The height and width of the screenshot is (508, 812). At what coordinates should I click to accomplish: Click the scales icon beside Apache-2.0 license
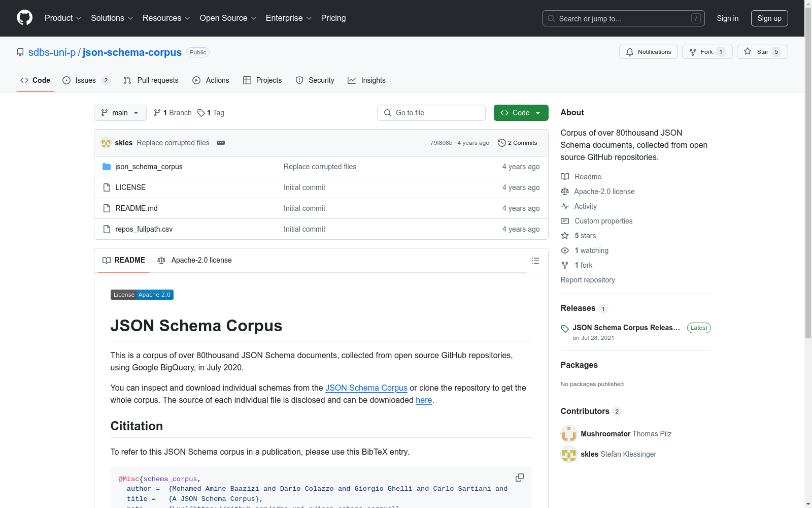(565, 192)
